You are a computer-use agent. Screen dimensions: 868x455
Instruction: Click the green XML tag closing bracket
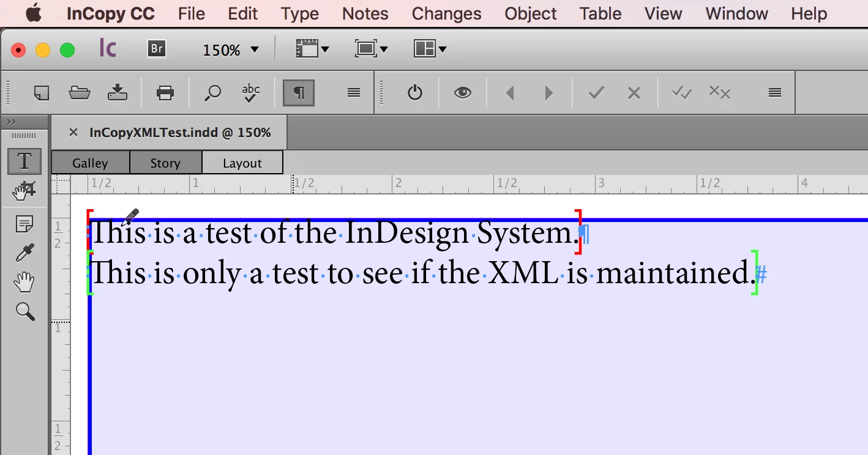755,272
